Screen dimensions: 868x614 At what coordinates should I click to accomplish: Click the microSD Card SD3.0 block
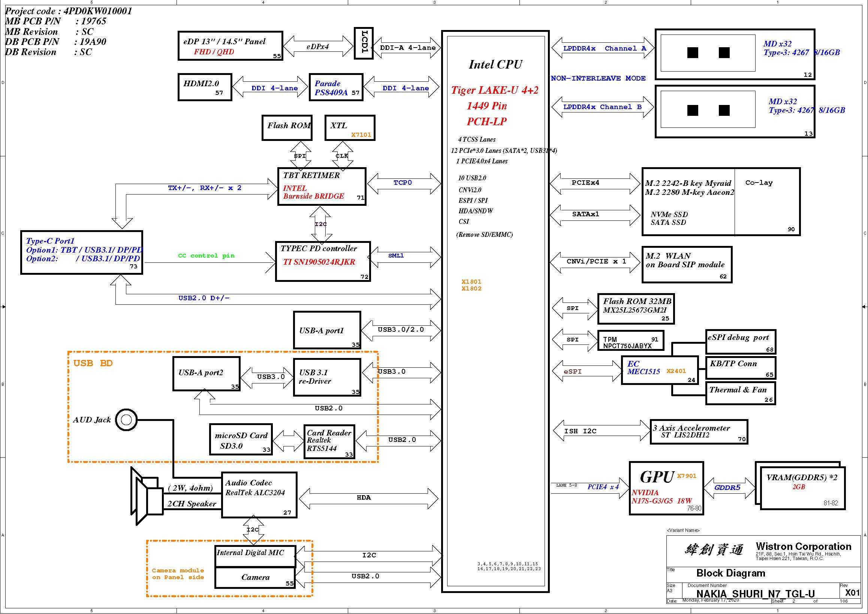241,439
